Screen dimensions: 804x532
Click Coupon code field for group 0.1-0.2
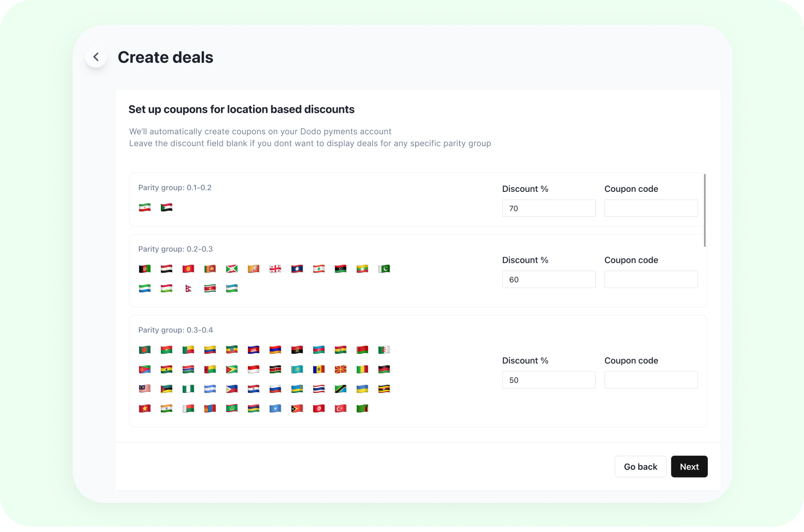click(651, 208)
